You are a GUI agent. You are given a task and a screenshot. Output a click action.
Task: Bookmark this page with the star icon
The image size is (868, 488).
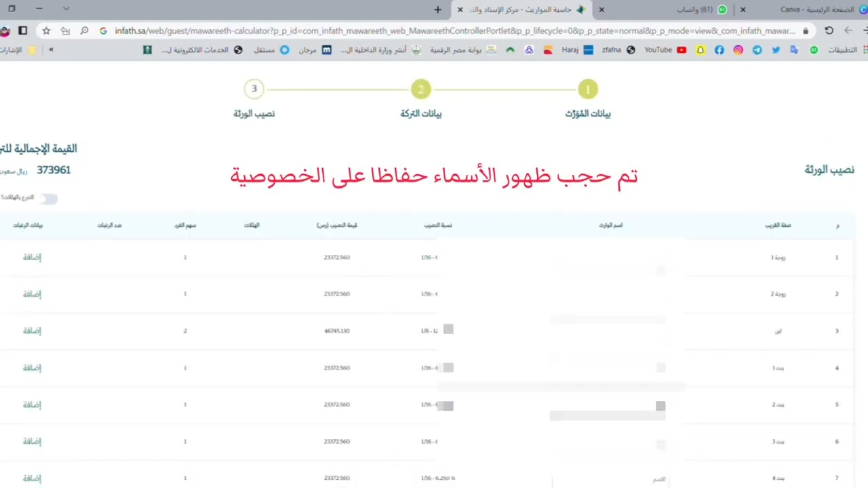click(46, 30)
